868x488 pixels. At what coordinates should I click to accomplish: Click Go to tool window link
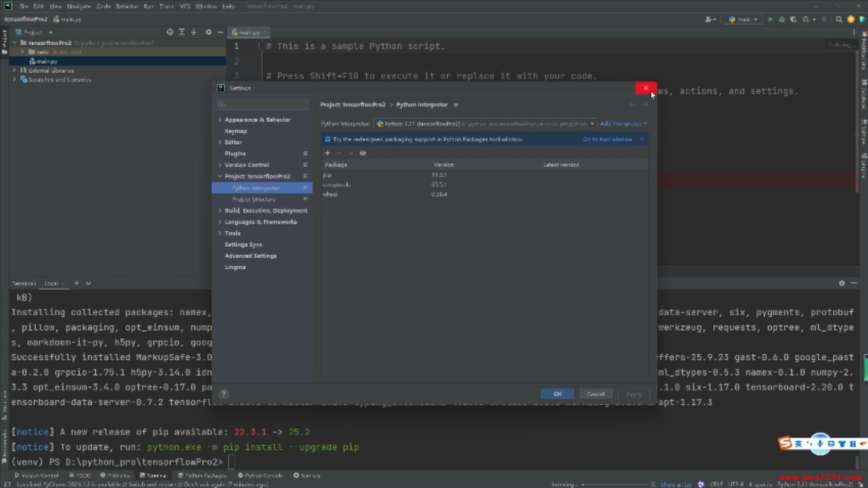(x=607, y=139)
